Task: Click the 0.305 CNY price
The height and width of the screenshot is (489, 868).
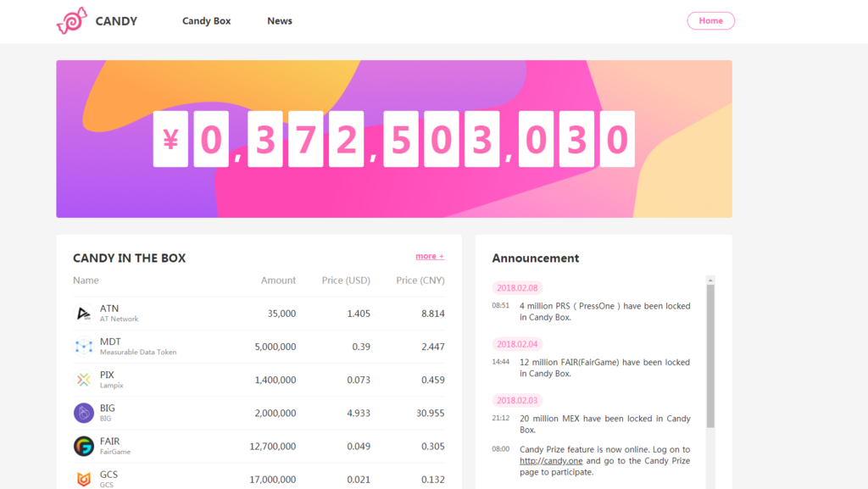Action: 433,447
